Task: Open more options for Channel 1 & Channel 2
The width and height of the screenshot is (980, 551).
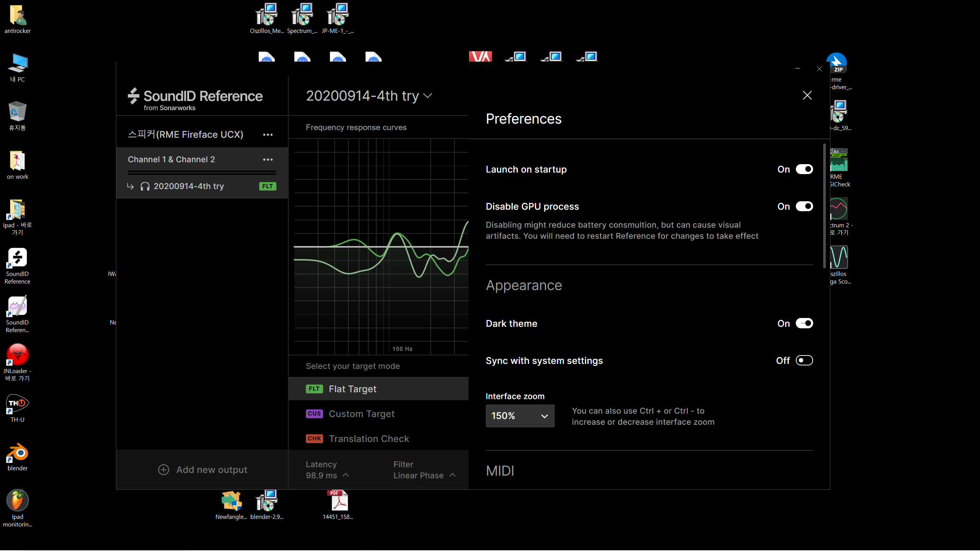Action: point(268,160)
